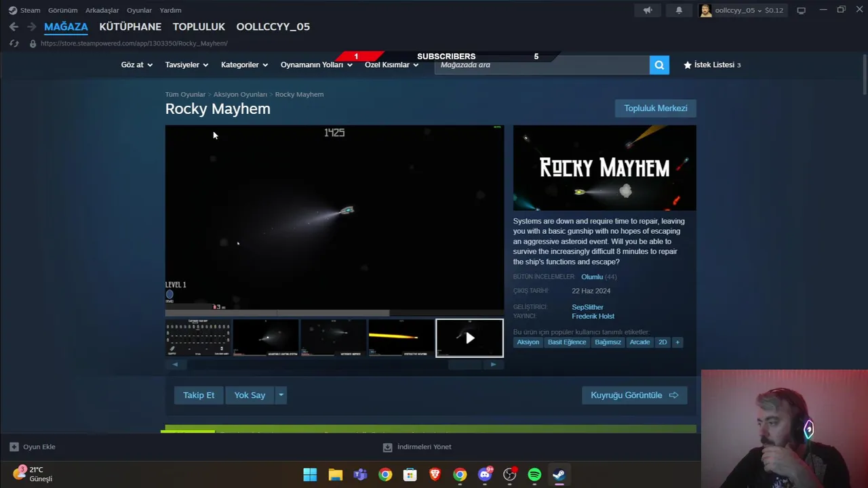Click the plus button to add a tag

coord(677,342)
